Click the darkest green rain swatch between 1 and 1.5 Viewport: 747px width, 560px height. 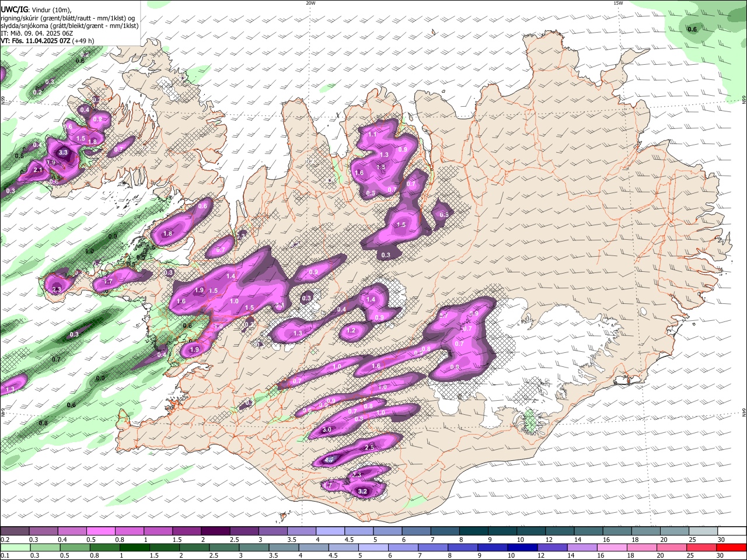point(135,548)
